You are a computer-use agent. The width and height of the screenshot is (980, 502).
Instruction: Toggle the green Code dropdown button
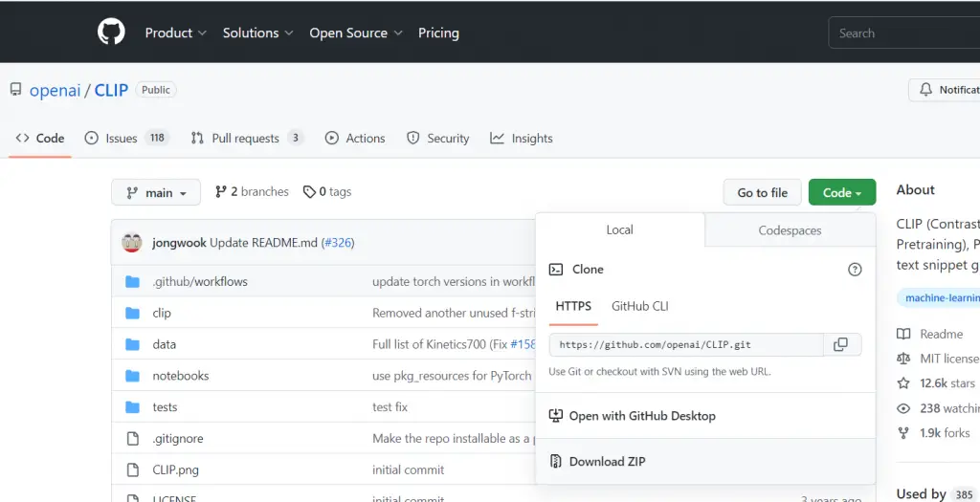click(841, 192)
